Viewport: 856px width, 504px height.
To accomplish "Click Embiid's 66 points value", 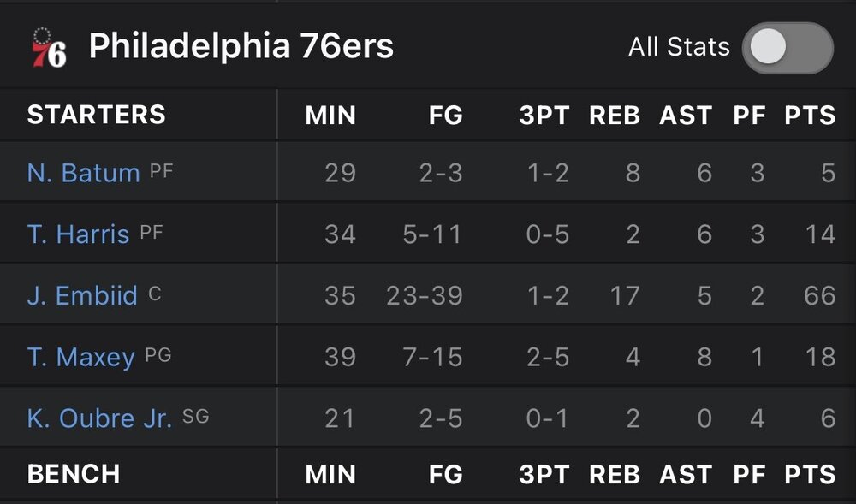I will point(819,296).
